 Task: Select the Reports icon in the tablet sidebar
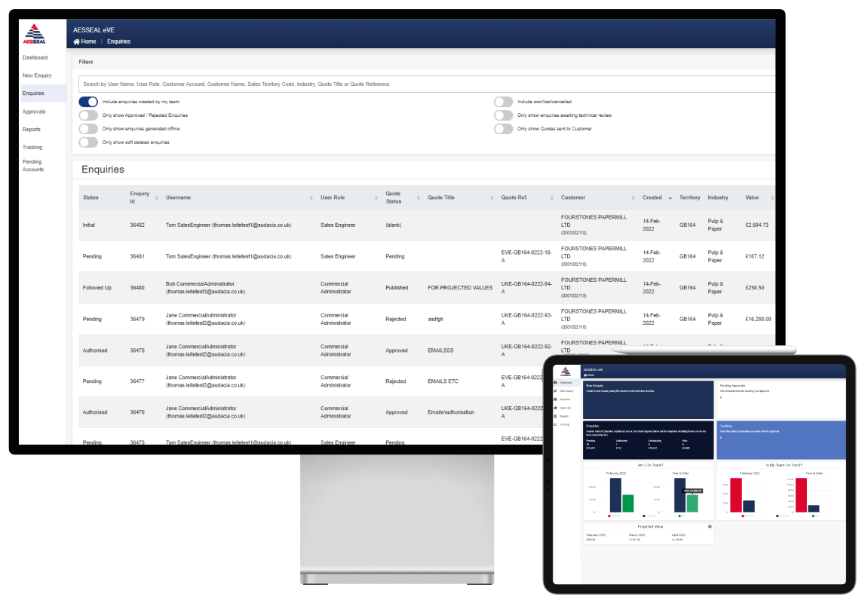pos(555,416)
